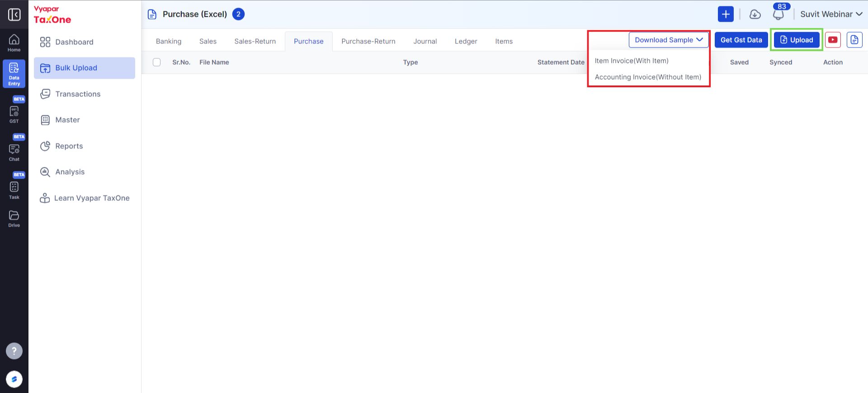This screenshot has height=393, width=868.
Task: Choose Accounting Invoice(Without Item) sample option
Action: pyautogui.click(x=648, y=77)
